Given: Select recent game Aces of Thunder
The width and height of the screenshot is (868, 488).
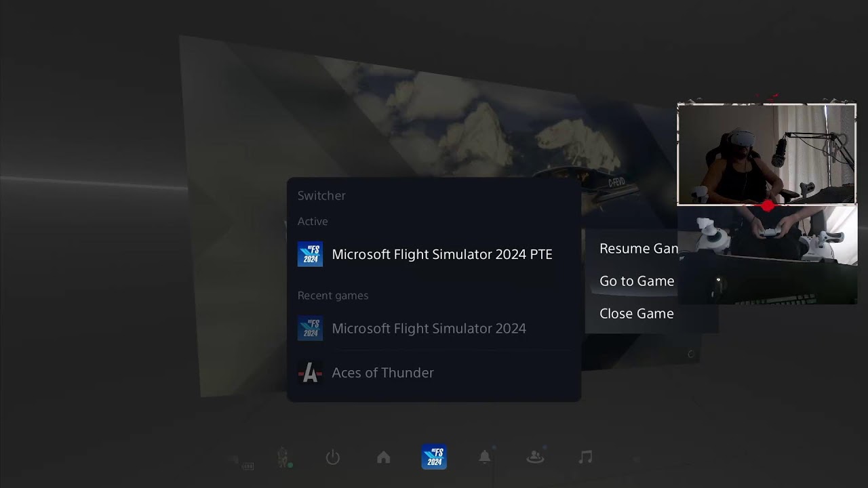Looking at the screenshot, I should coord(434,372).
